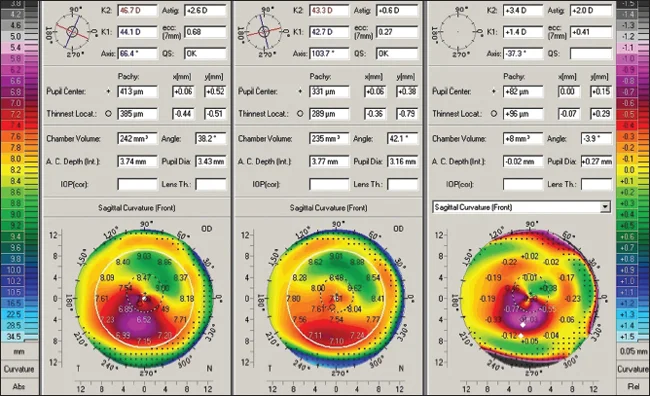Click the 7.10 value on the second curvature map

pyautogui.click(x=336, y=341)
